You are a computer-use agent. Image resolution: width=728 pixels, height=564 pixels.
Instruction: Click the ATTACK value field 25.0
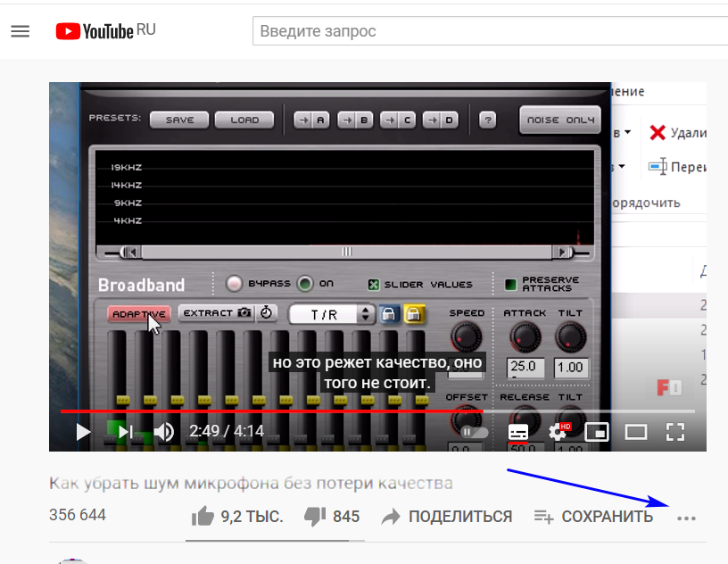pyautogui.click(x=525, y=368)
